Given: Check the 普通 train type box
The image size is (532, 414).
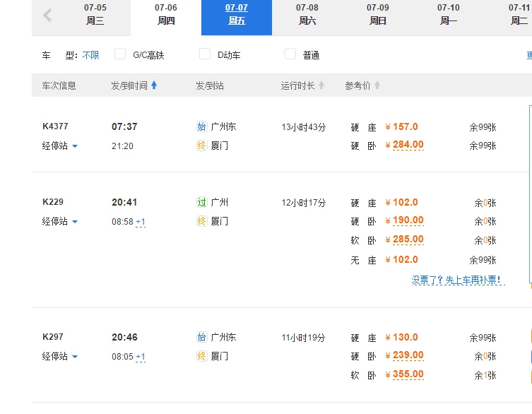Looking at the screenshot, I should 290,54.
